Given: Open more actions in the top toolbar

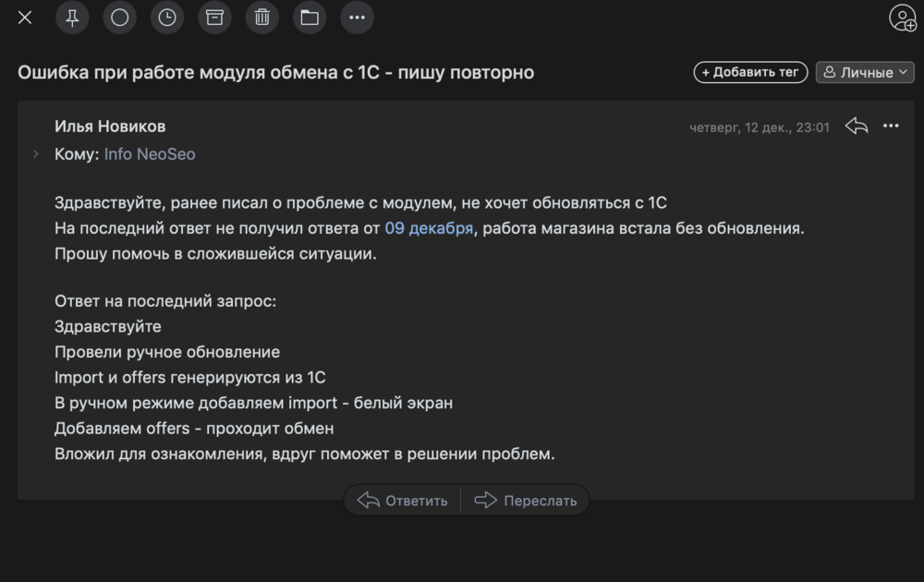Looking at the screenshot, I should tap(357, 18).
